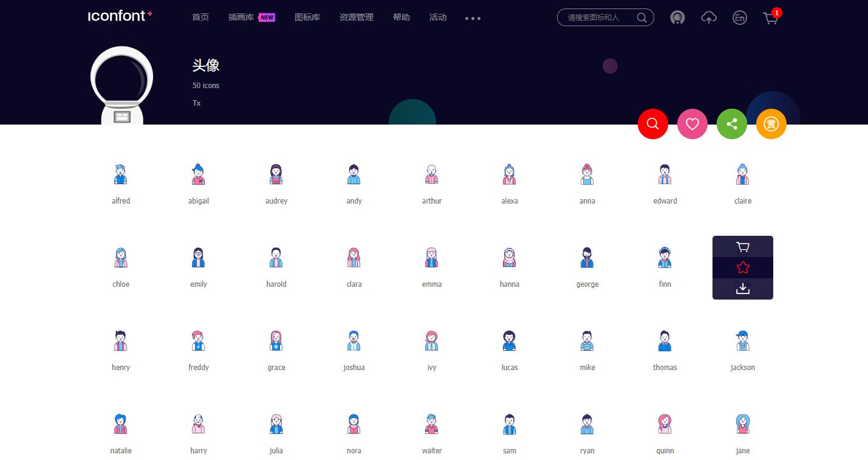
Task: Open the 首页 menu item
Action: 200,17
